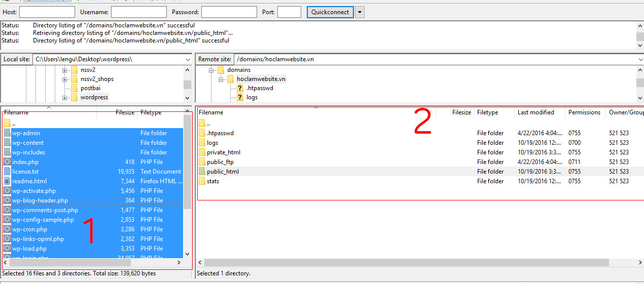Select the private_html folder icon
644x284 pixels.
click(202, 152)
